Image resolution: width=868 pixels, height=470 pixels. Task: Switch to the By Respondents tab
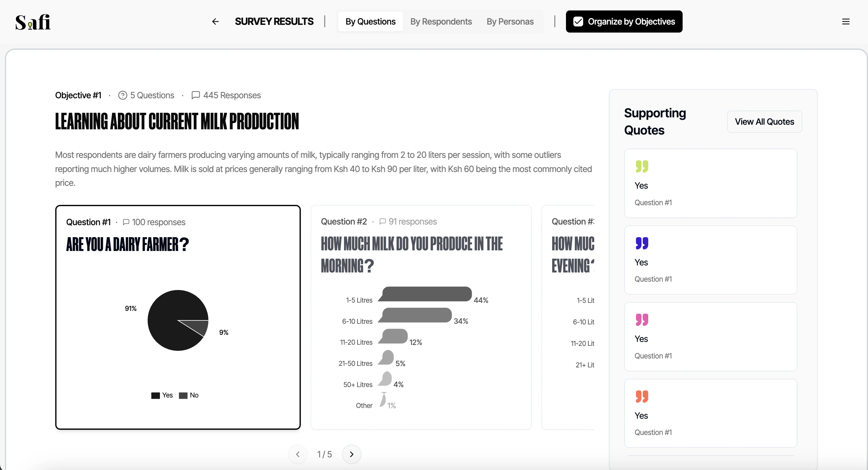point(441,21)
